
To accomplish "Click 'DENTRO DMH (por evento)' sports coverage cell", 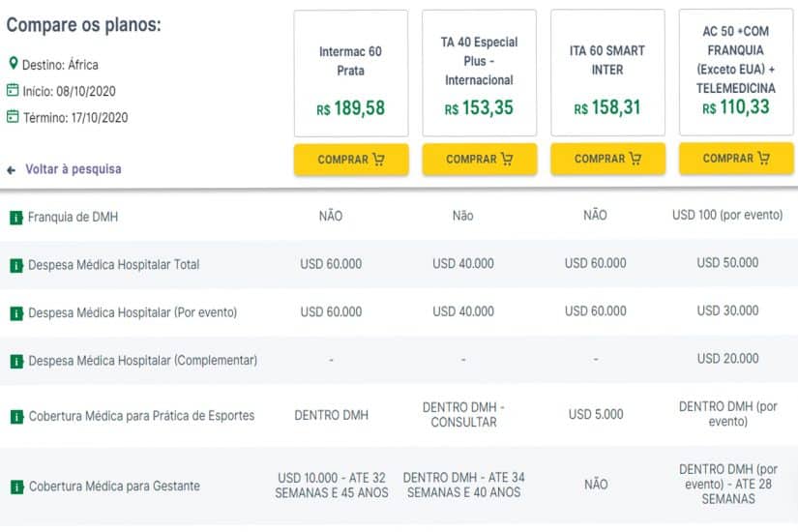I will (728, 414).
